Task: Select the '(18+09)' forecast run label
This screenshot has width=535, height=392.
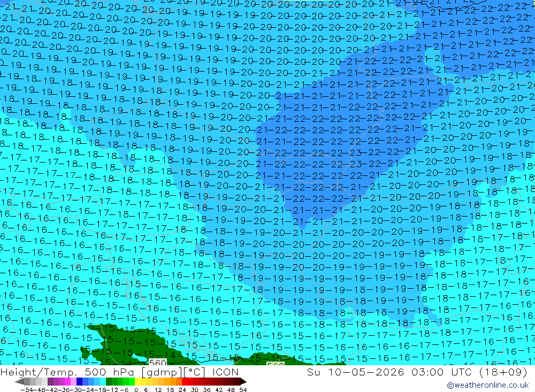Action: (503, 372)
